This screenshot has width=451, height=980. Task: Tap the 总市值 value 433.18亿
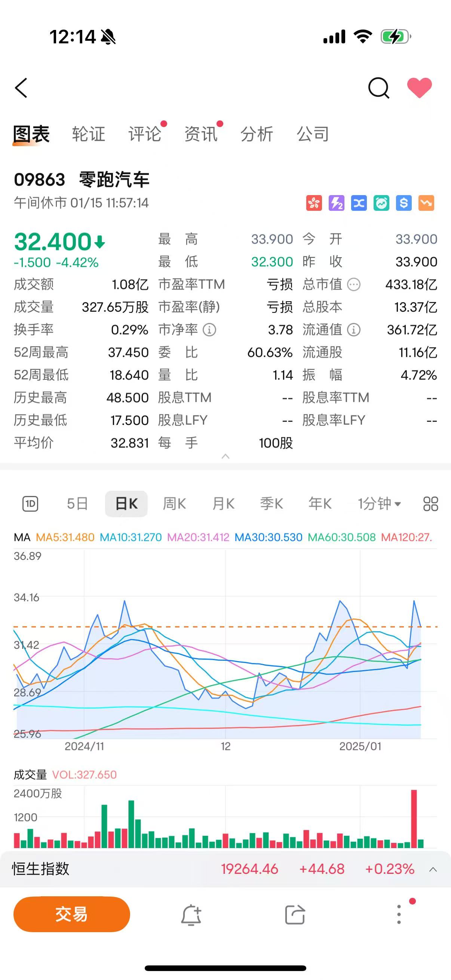click(411, 284)
